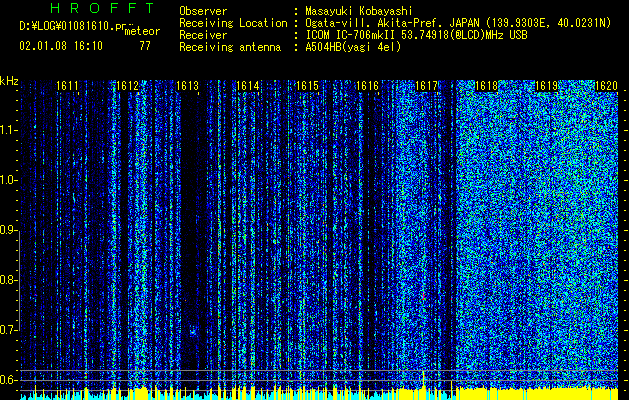Screen dimensions: 629x400
Task: Click the Ogata-vill. Akita-Pref. JAPAN location text
Action: tap(458, 23)
